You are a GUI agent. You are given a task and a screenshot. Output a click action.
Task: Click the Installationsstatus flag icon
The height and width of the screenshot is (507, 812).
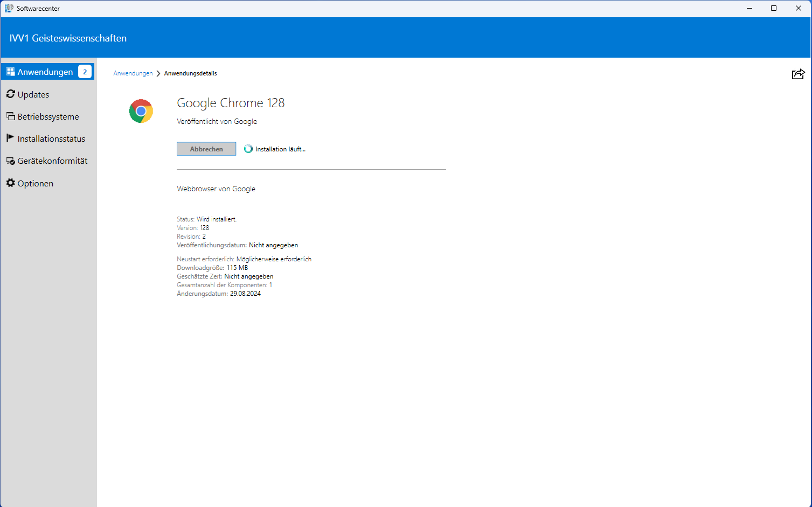click(x=10, y=138)
